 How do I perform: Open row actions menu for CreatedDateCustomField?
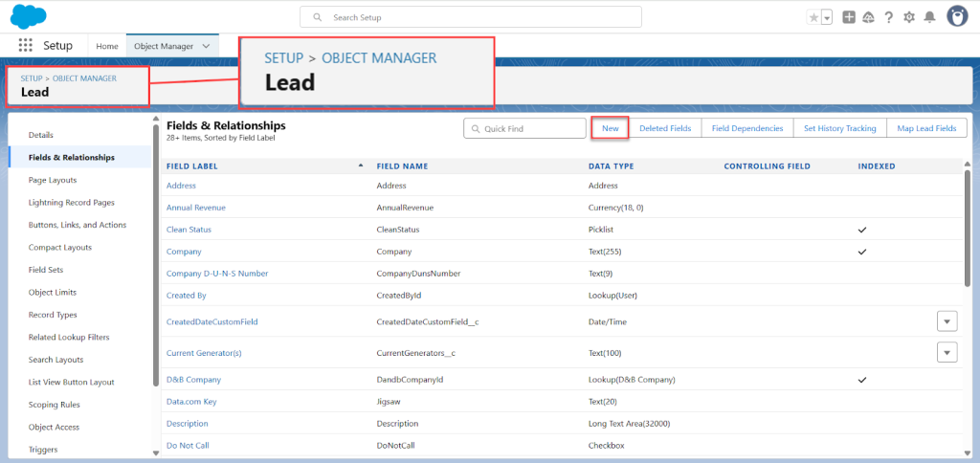(x=947, y=321)
